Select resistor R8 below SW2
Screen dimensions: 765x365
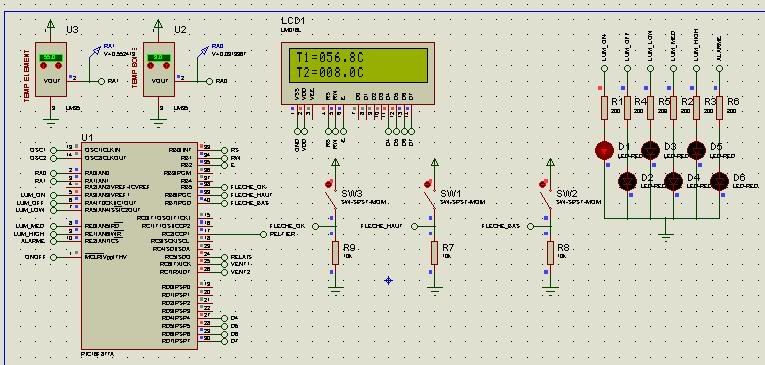pos(550,253)
